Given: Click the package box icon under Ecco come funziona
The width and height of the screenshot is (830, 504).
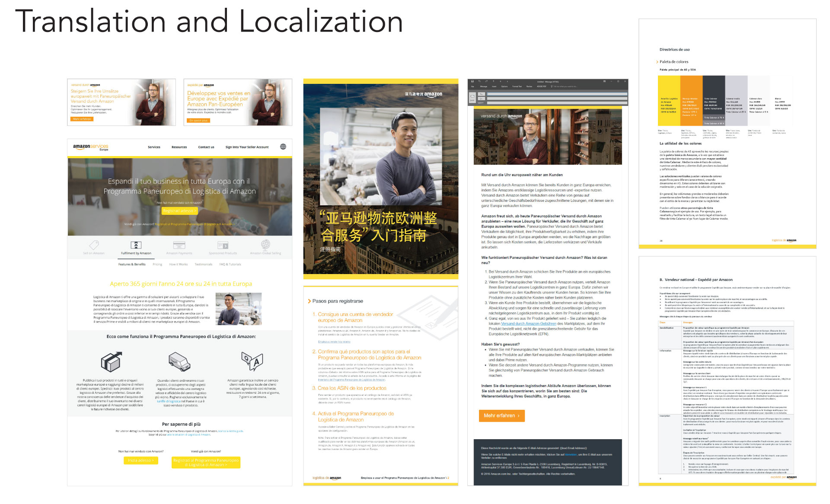Looking at the screenshot, I should 111,361.
